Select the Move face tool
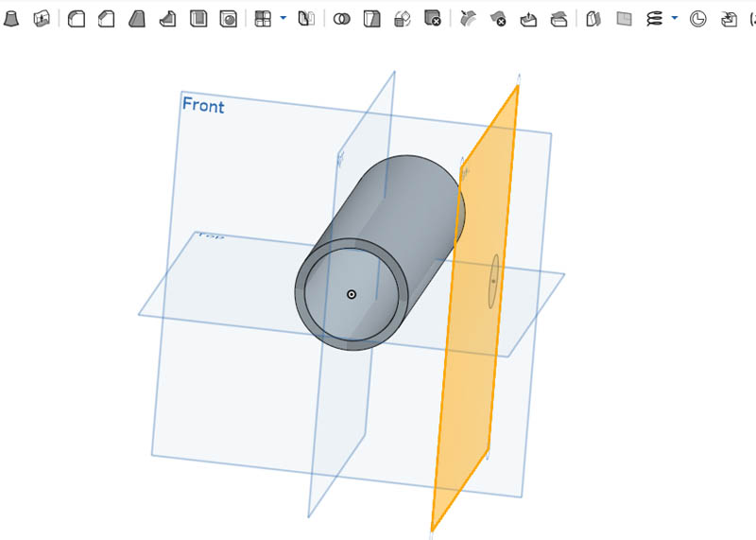Screen dimensions: 756x540 click(528, 18)
